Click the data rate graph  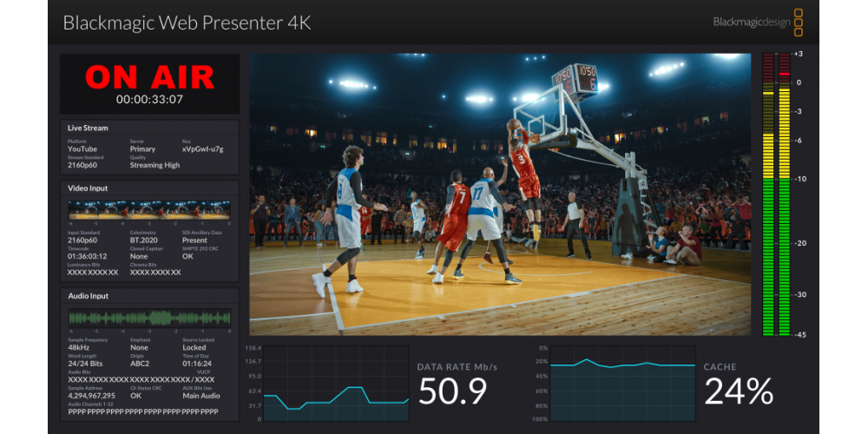click(x=336, y=384)
